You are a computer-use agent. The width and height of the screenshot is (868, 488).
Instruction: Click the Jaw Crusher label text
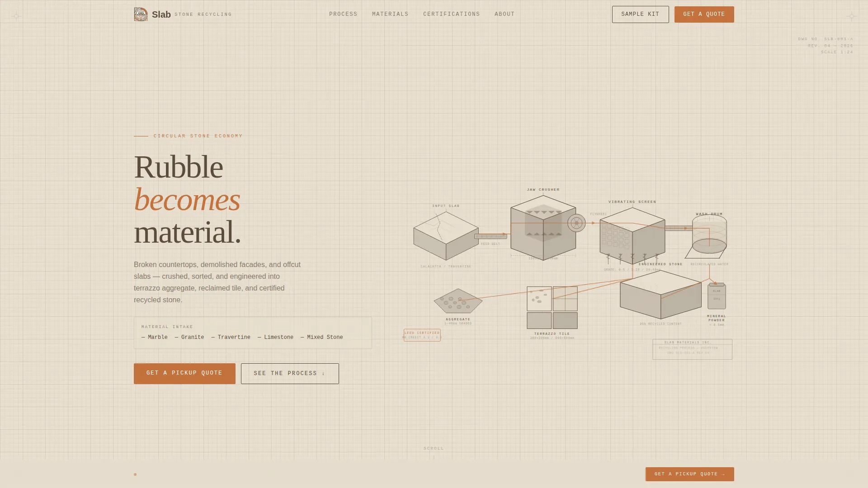click(x=543, y=190)
